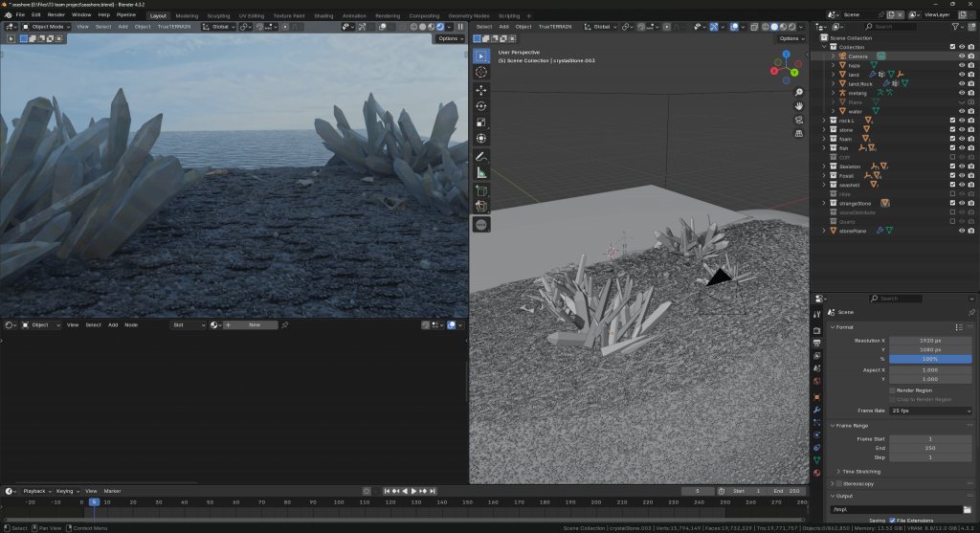Enable the Render Region checkbox
The width and height of the screenshot is (980, 533).
click(892, 390)
